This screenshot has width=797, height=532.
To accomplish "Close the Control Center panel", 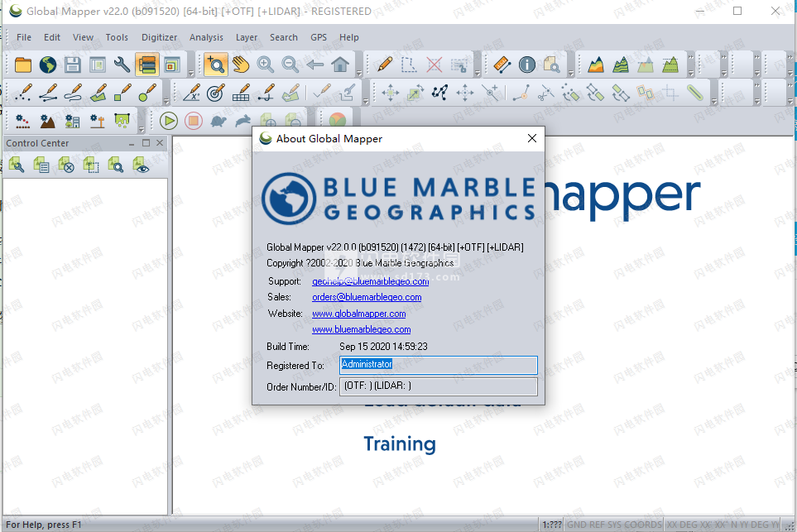I will point(160,143).
